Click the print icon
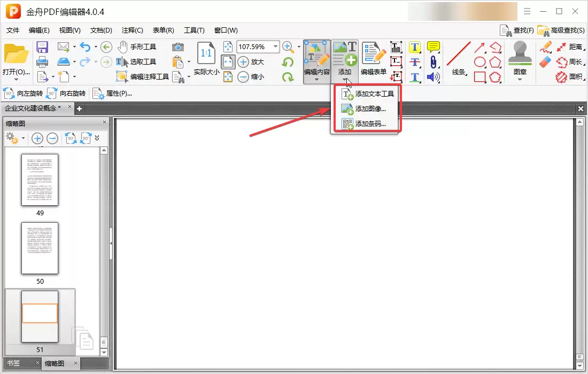The image size is (588, 374). [x=42, y=62]
